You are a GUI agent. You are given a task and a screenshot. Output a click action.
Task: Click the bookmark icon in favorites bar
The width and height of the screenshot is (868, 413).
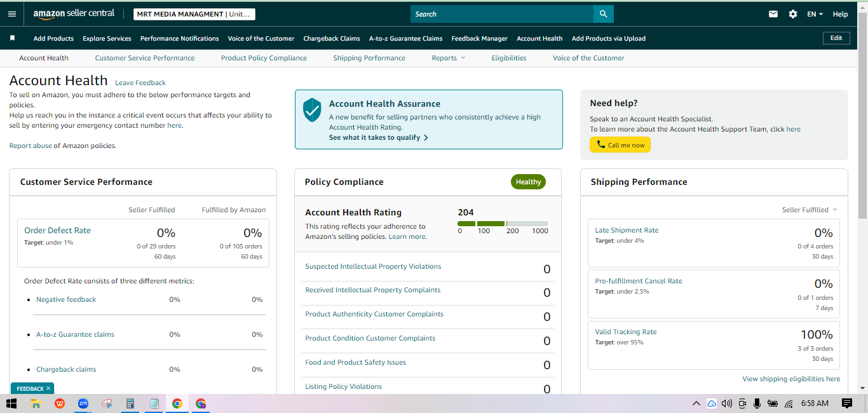coord(12,38)
